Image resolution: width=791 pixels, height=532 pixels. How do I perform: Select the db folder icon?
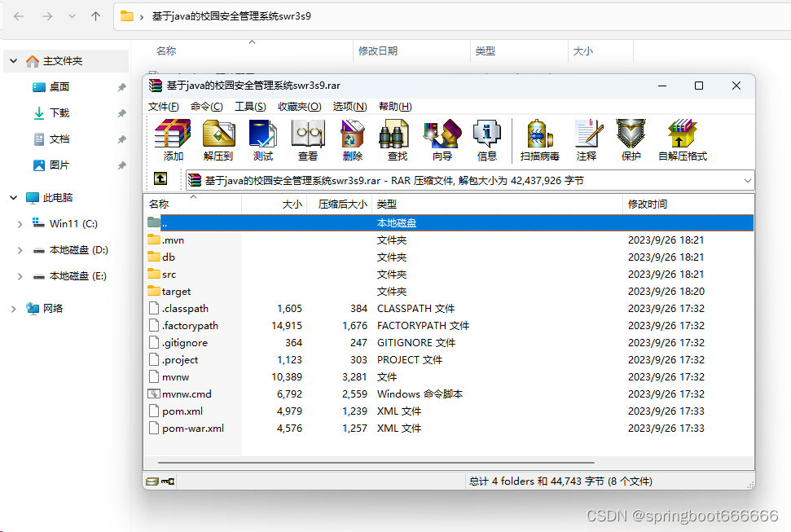coord(154,257)
